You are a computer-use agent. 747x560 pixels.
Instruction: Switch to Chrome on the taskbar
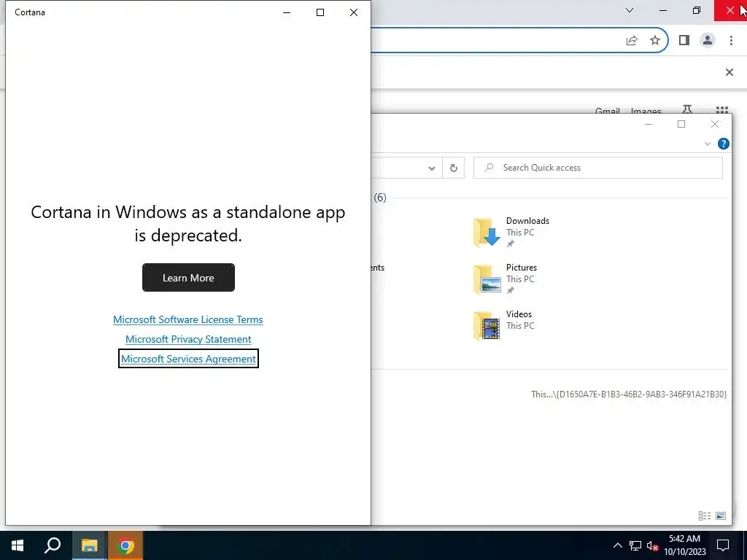[125, 545]
